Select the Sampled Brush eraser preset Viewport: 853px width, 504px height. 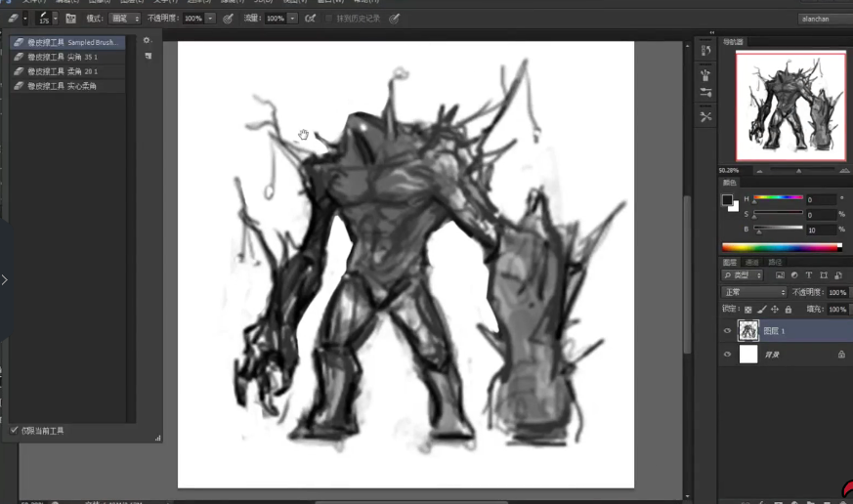click(x=67, y=42)
